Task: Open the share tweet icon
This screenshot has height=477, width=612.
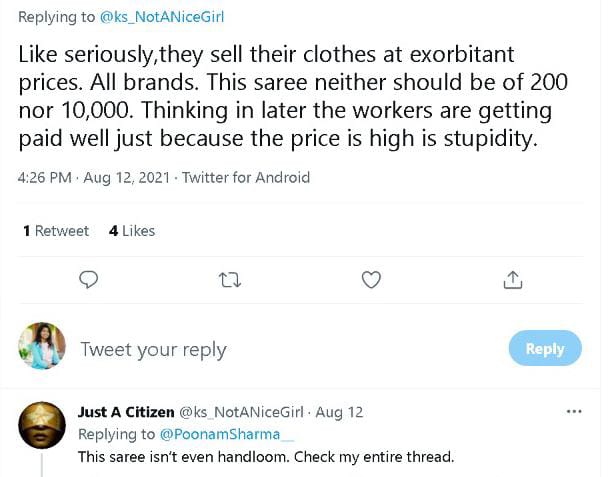Action: pos(513,280)
